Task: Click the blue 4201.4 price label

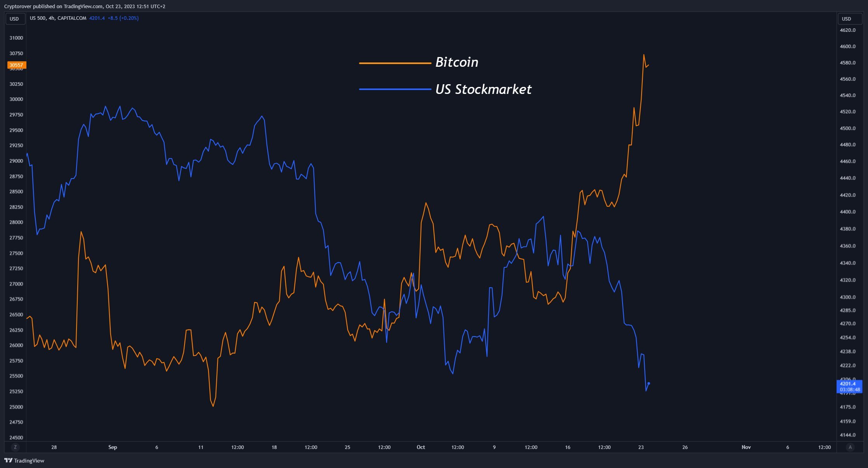Action: [x=849, y=387]
